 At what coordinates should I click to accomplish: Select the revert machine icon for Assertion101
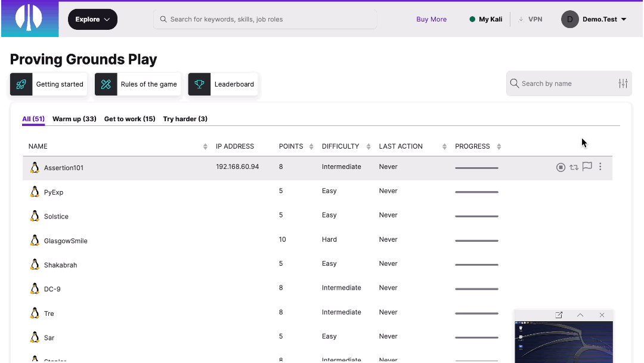pos(574,167)
